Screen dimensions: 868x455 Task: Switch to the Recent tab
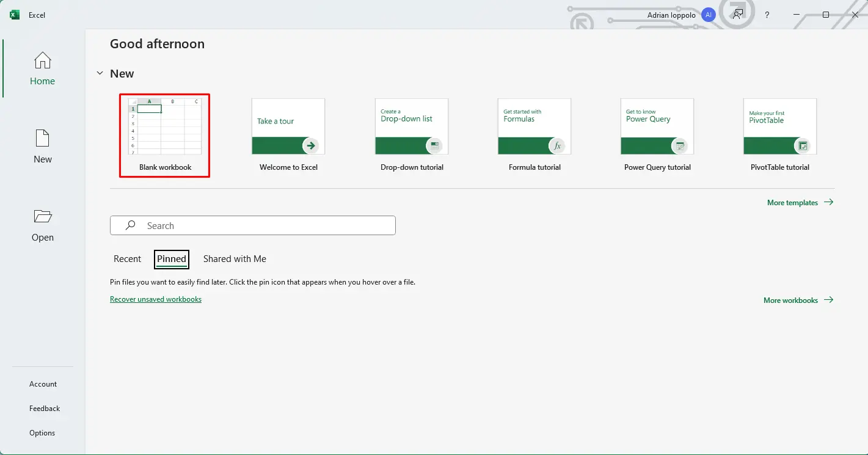pyautogui.click(x=127, y=259)
